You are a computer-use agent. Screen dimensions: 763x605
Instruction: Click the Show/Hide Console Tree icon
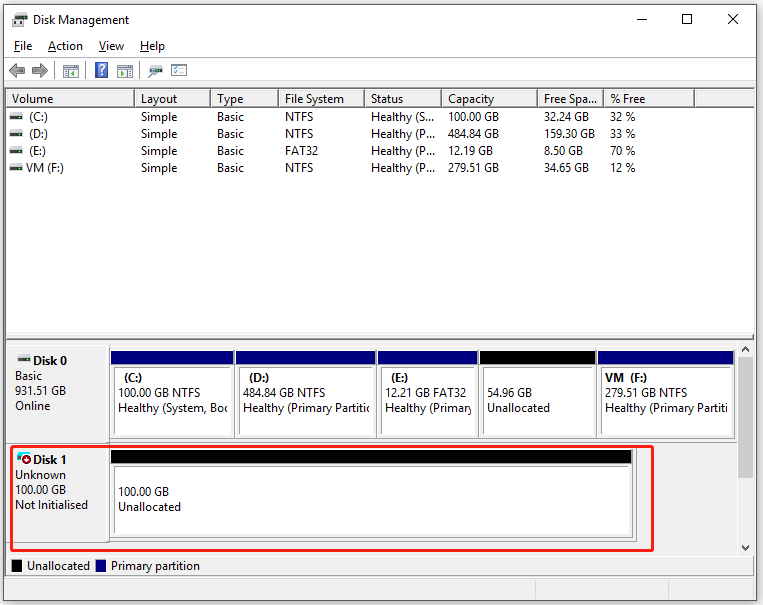point(71,71)
